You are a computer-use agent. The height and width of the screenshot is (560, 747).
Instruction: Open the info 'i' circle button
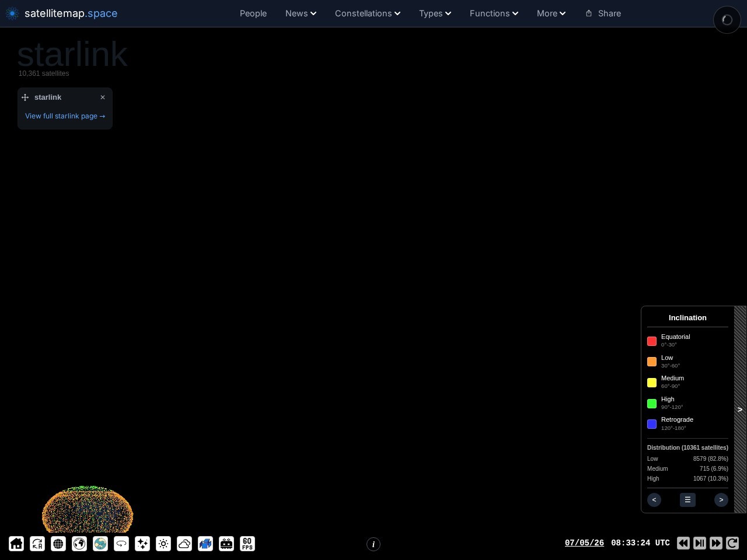coord(373,544)
